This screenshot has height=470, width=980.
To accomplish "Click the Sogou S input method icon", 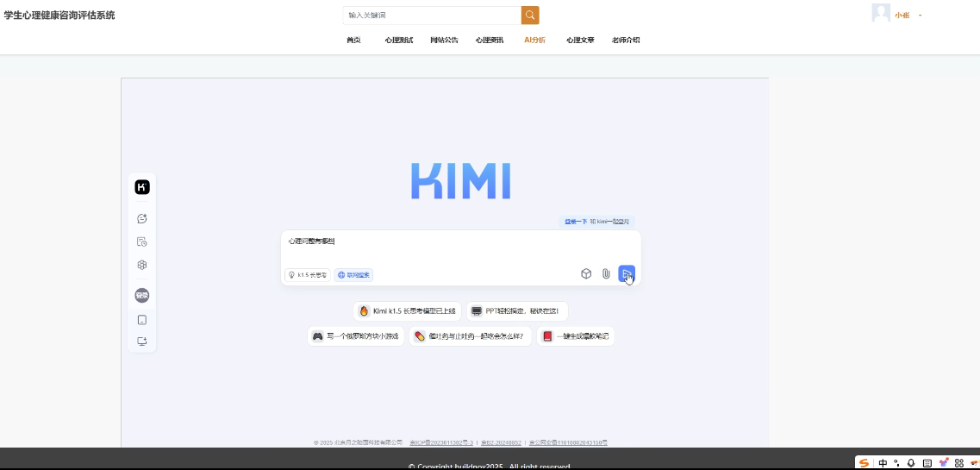I will pyautogui.click(x=865, y=463).
